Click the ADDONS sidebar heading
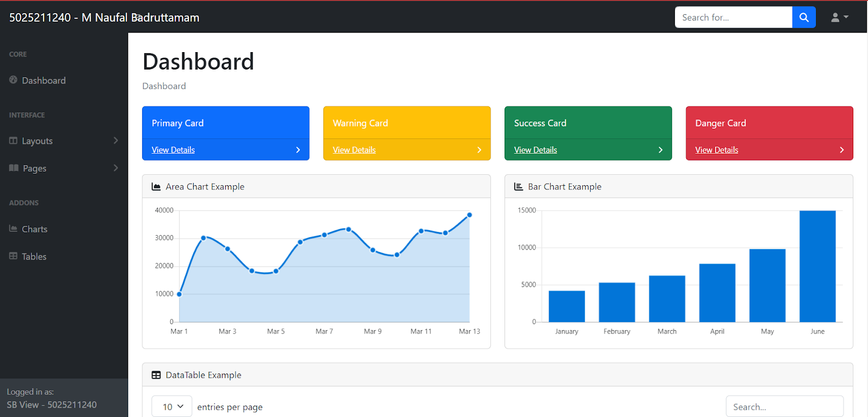Viewport: 868px width, 417px height. tap(24, 203)
